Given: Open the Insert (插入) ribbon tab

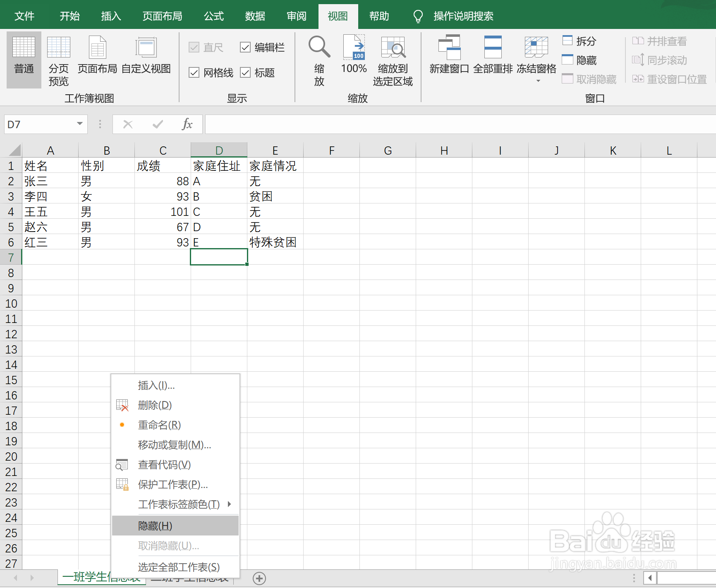Looking at the screenshot, I should (111, 16).
